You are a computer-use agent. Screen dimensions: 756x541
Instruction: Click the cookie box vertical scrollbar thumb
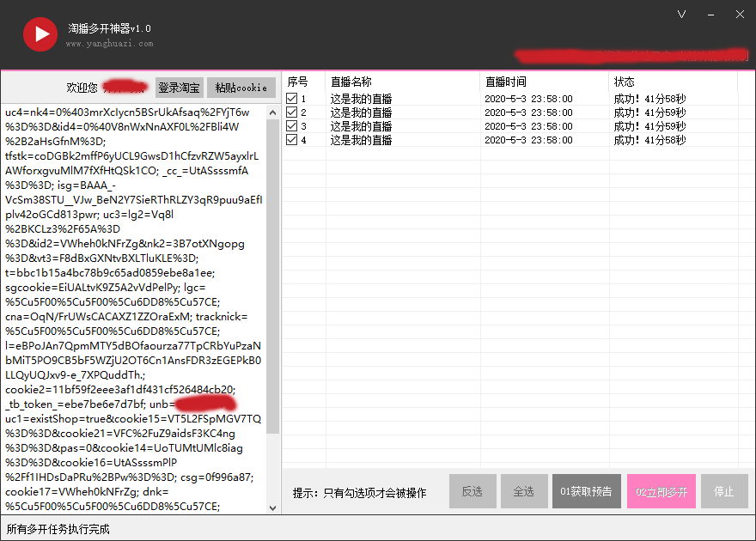pyautogui.click(x=273, y=276)
